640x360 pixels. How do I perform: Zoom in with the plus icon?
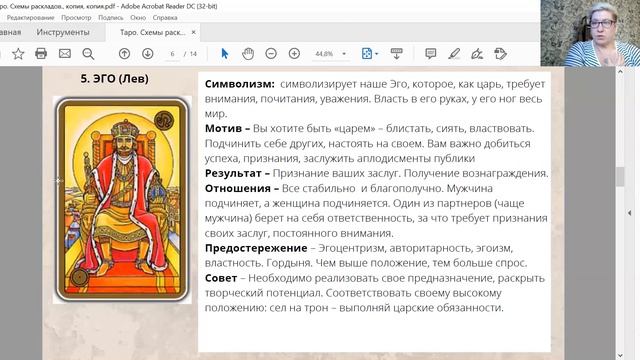pos(294,53)
